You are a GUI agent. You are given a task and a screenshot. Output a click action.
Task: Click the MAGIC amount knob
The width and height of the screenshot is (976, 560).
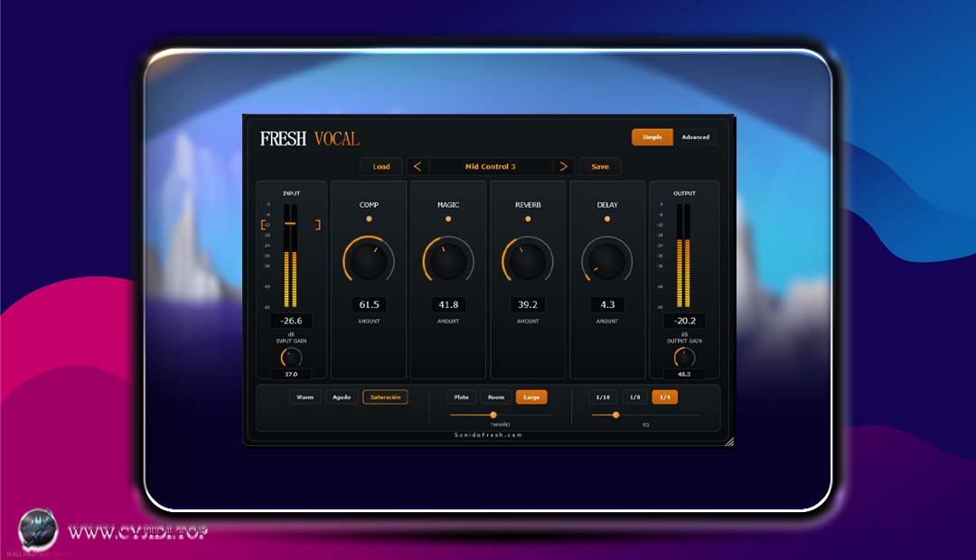448,261
